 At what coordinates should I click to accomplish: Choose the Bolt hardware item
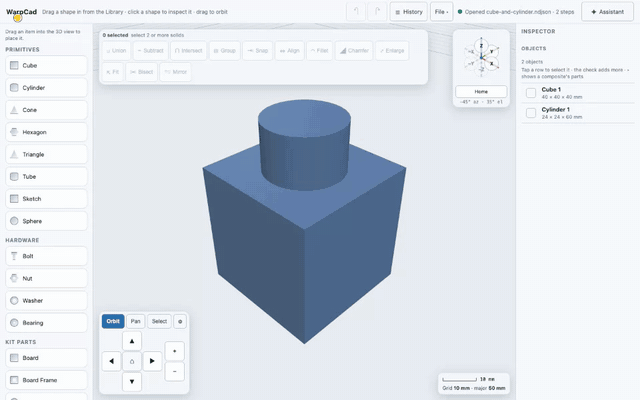pos(46,256)
